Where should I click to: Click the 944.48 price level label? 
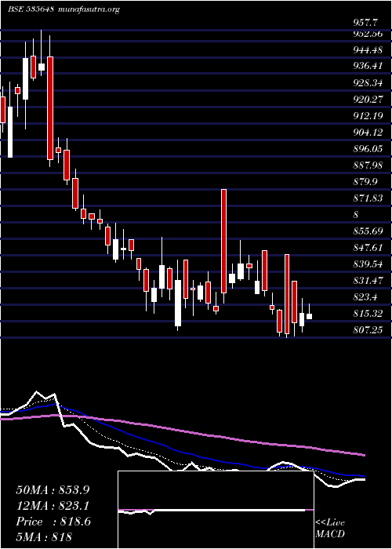[368, 49]
